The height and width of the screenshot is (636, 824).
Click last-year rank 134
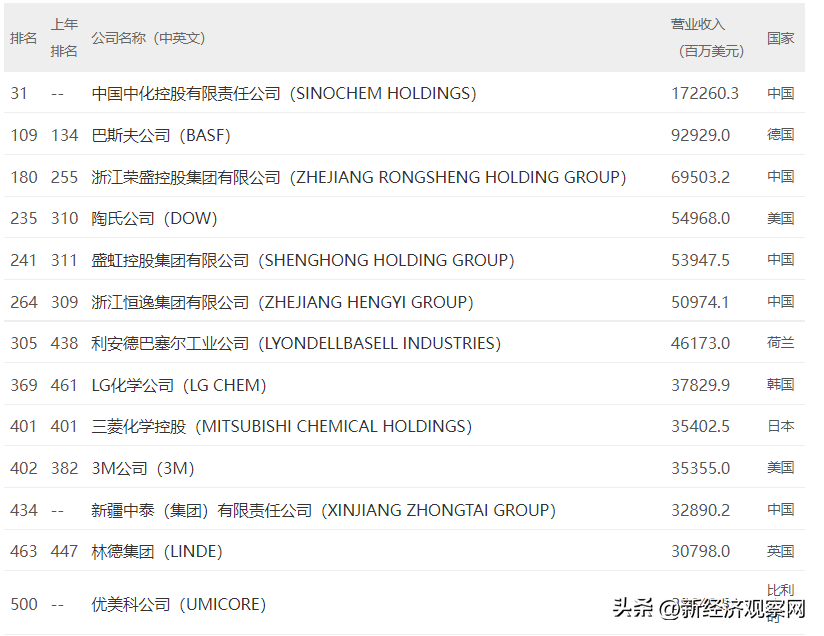tap(64, 136)
